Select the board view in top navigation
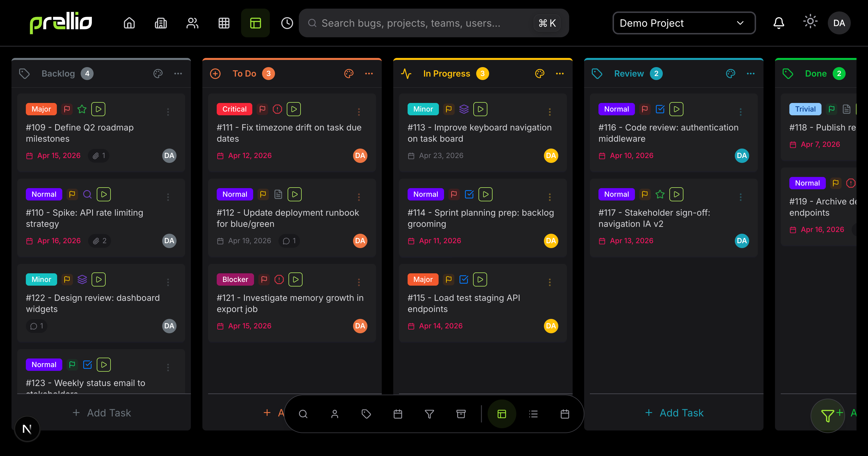Viewport: 868px width, 456px height. (x=255, y=23)
